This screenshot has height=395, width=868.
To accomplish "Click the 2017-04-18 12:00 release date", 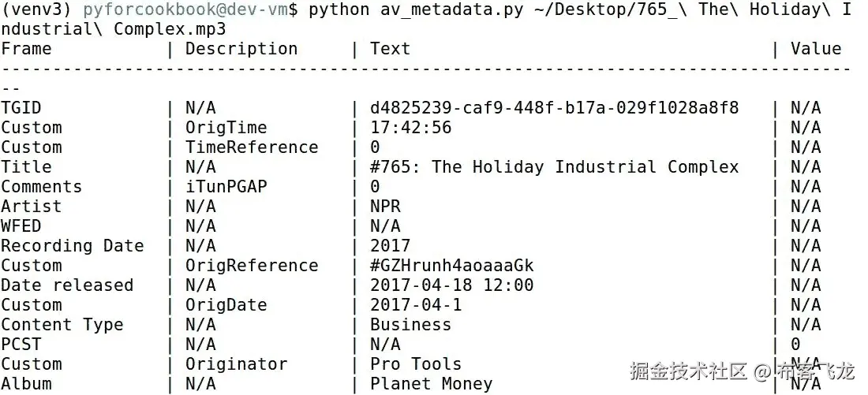I will point(452,285).
